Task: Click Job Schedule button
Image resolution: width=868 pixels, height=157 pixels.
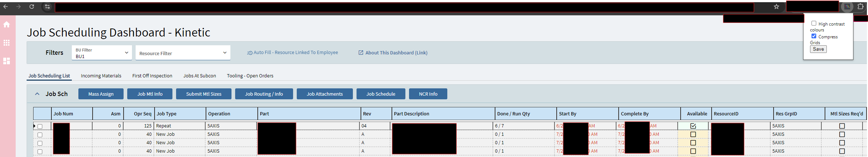Action: (381, 94)
